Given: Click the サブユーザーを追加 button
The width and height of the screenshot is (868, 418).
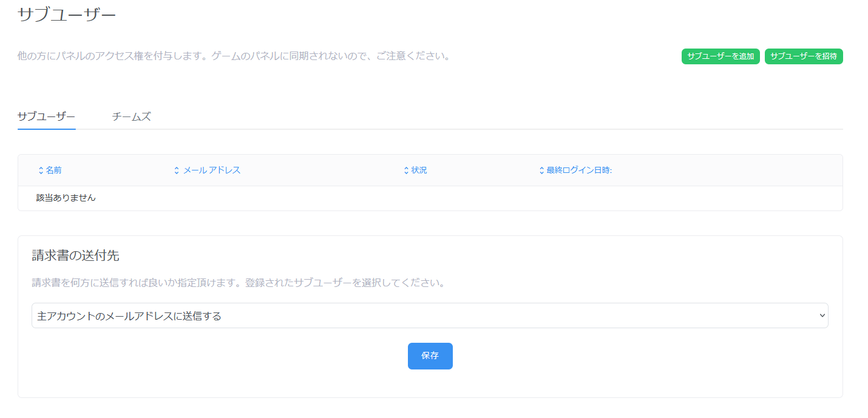Looking at the screenshot, I should [721, 56].
